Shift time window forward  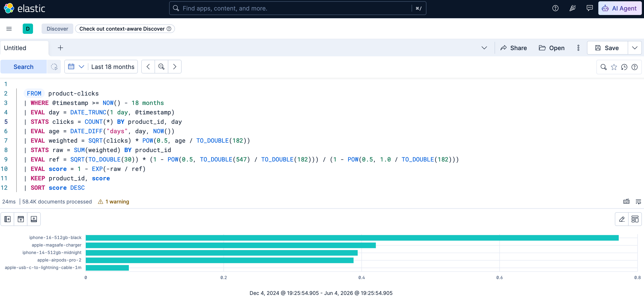[x=175, y=67]
